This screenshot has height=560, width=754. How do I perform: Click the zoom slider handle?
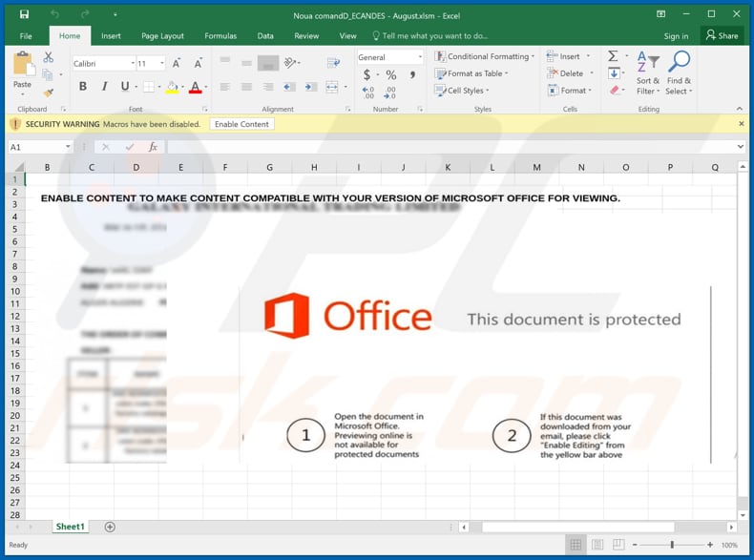pyautogui.click(x=672, y=545)
